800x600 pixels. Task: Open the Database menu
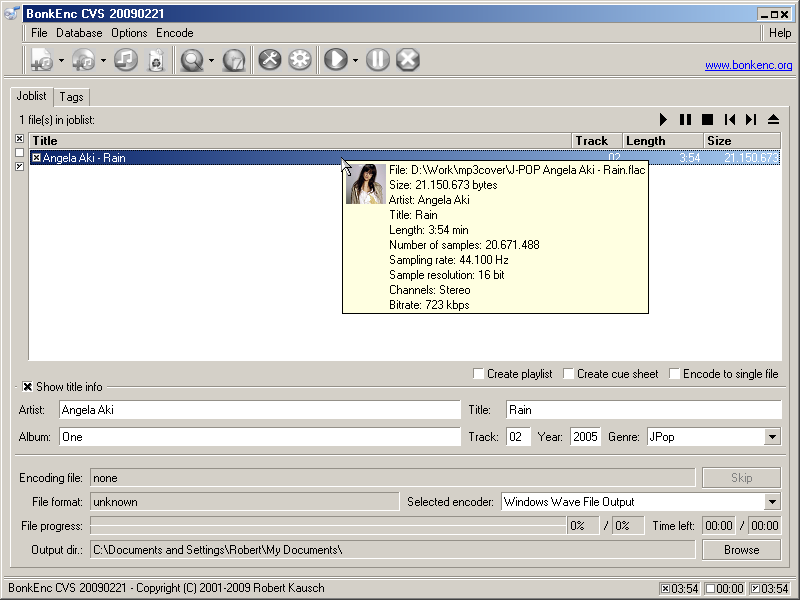tap(79, 33)
